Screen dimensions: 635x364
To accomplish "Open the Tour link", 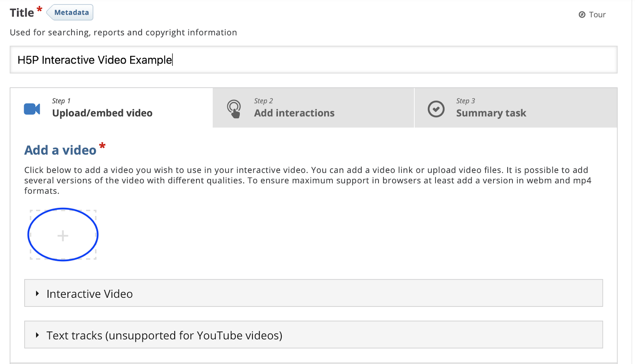I will pyautogui.click(x=592, y=15).
